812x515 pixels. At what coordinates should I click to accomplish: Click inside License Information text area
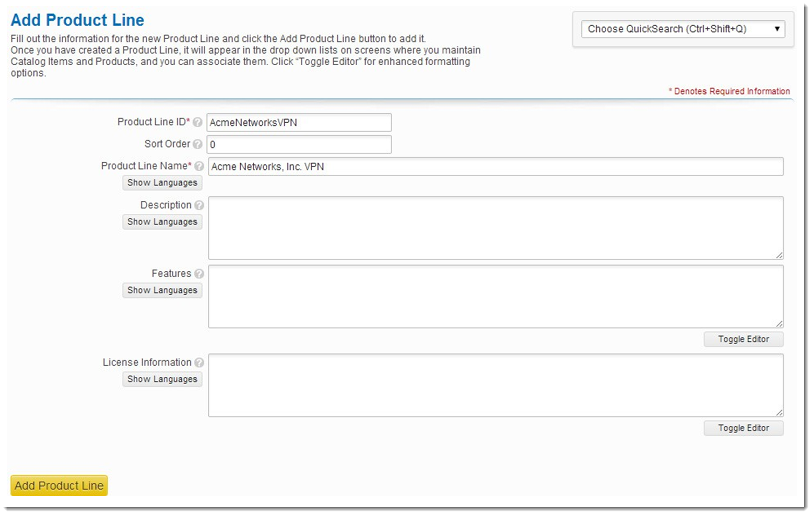(496, 385)
